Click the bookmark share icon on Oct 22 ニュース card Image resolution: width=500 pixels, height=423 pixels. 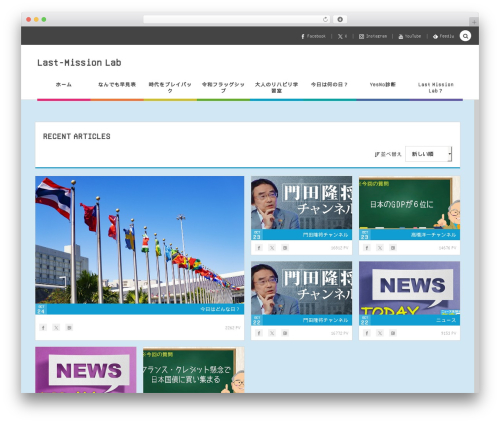point(393,333)
